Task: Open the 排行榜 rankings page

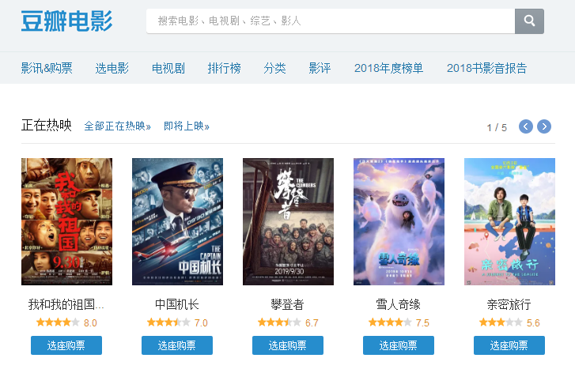Action: pos(224,68)
